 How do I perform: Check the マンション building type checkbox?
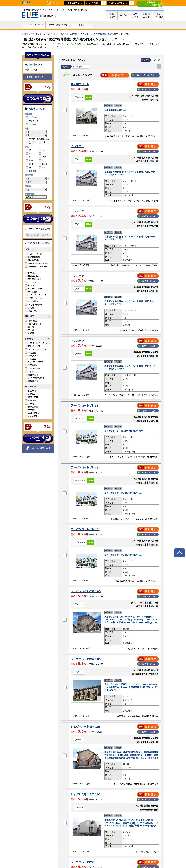(x=27, y=121)
